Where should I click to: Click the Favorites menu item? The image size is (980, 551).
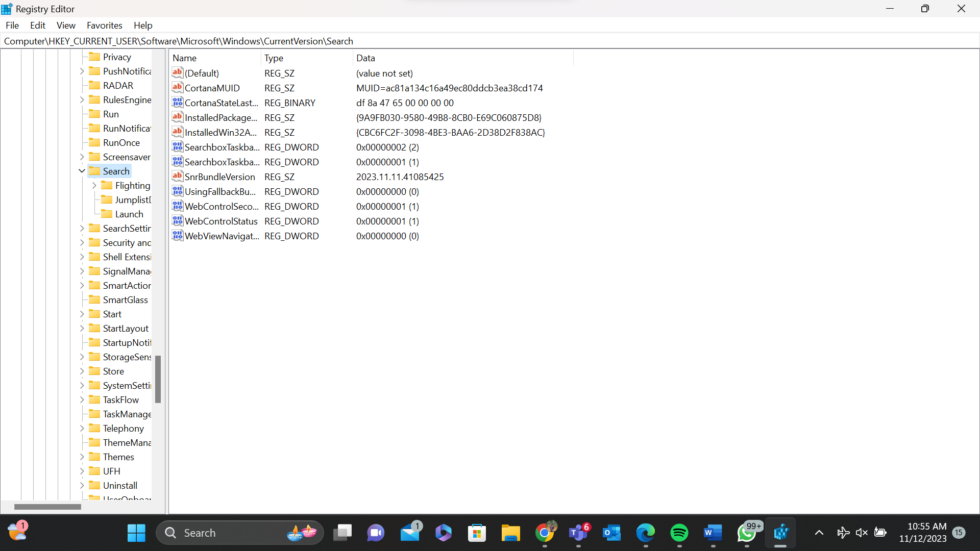(104, 25)
